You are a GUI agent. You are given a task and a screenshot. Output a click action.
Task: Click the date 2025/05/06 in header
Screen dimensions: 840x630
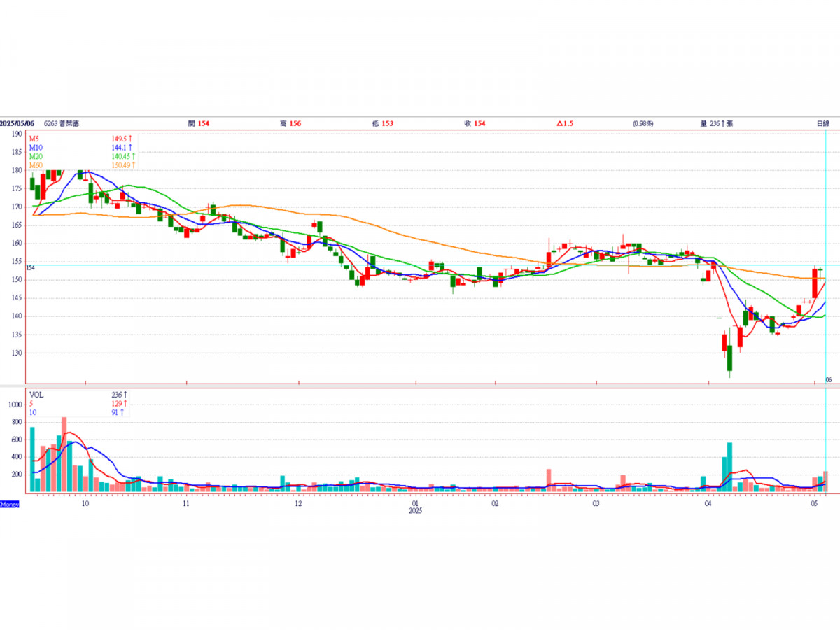click(17, 123)
